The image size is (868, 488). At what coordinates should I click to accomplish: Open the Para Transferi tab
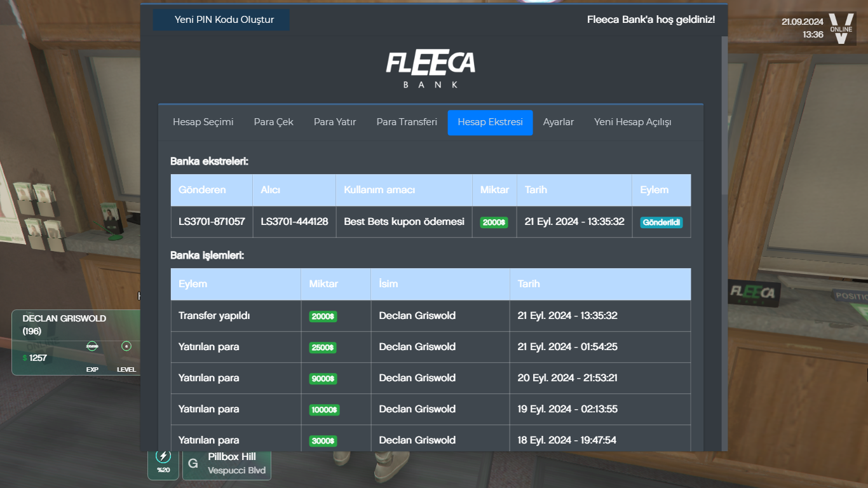point(407,122)
